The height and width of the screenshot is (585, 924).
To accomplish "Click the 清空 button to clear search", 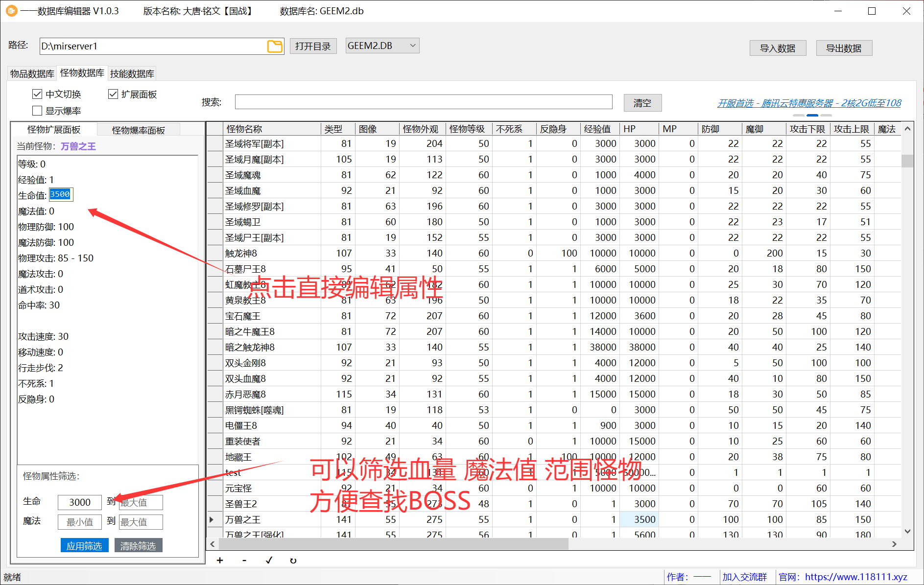I will tap(642, 102).
